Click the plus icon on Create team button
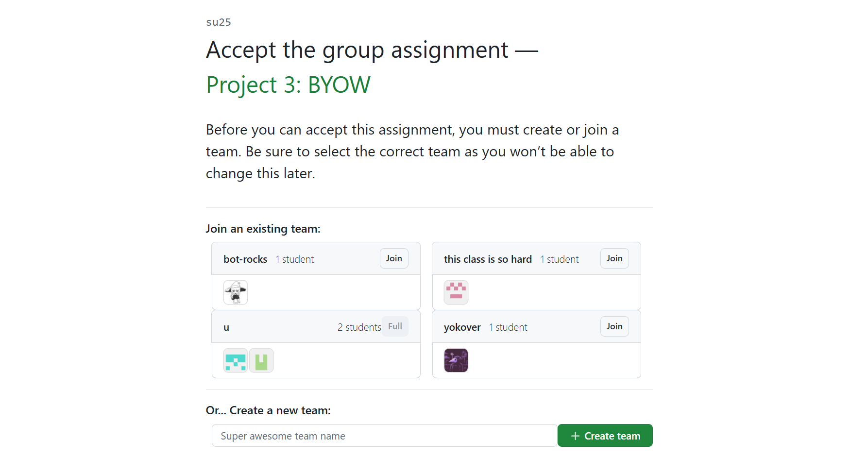Screen dimensions: 868x457 [575, 436]
